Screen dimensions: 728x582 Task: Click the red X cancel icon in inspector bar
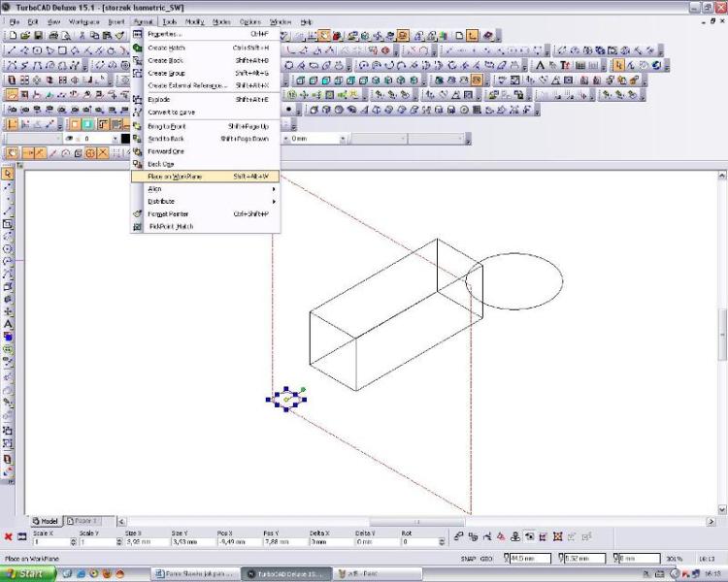(x=8, y=536)
